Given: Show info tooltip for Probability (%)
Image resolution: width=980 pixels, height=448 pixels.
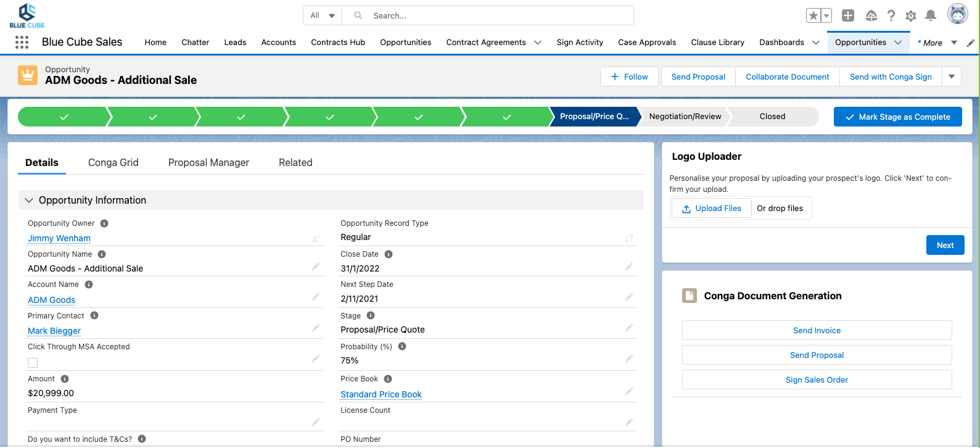Looking at the screenshot, I should 402,346.
